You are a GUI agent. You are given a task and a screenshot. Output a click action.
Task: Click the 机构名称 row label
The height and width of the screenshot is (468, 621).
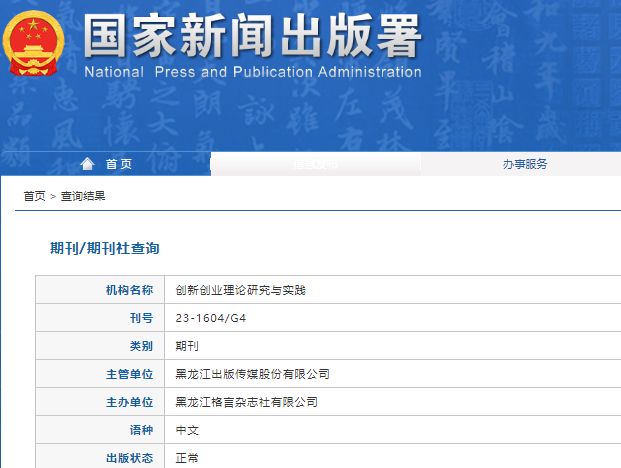tap(129, 290)
